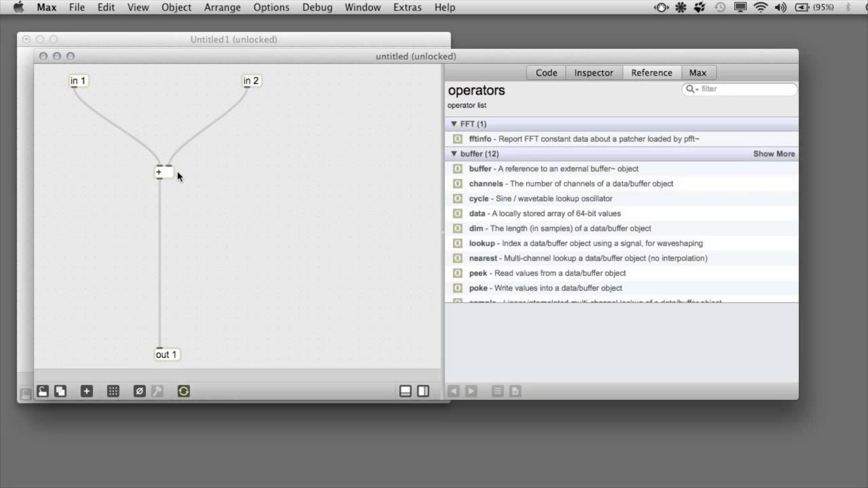The width and height of the screenshot is (868, 488).
Task: Click the encapsulate circle-slash icon
Action: tap(139, 391)
